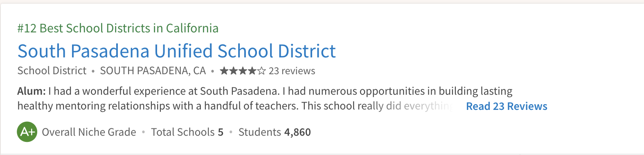
Task: Click the faded truncated word "everything"
Action: 428,106
